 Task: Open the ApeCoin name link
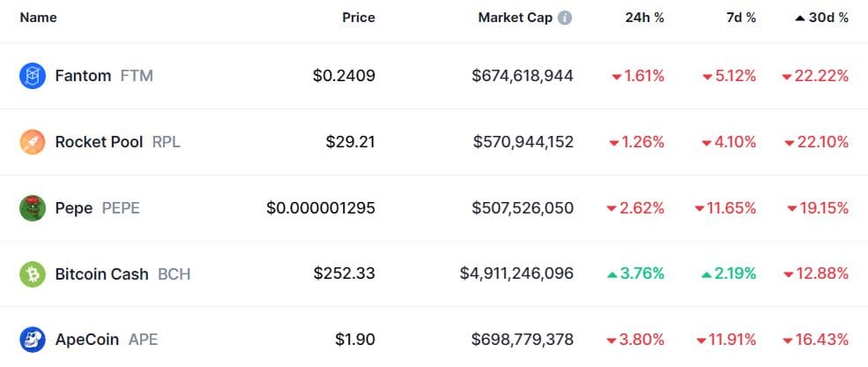pyautogui.click(x=87, y=340)
